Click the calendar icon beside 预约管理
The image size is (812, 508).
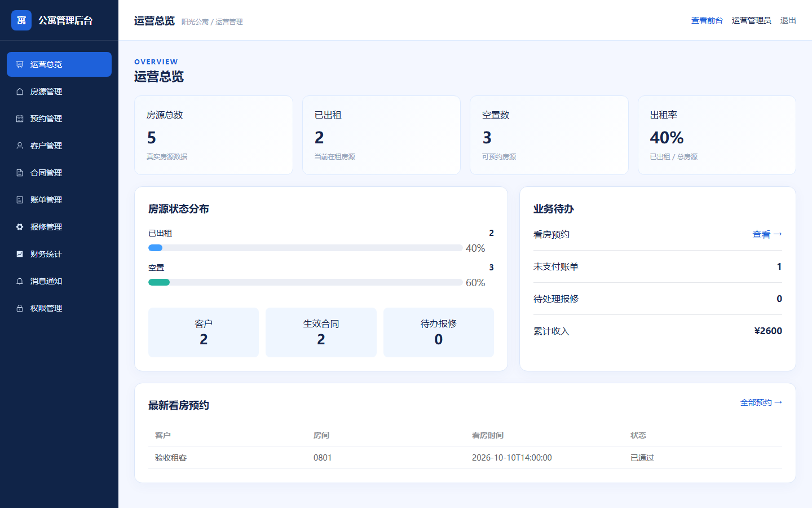tap(20, 119)
